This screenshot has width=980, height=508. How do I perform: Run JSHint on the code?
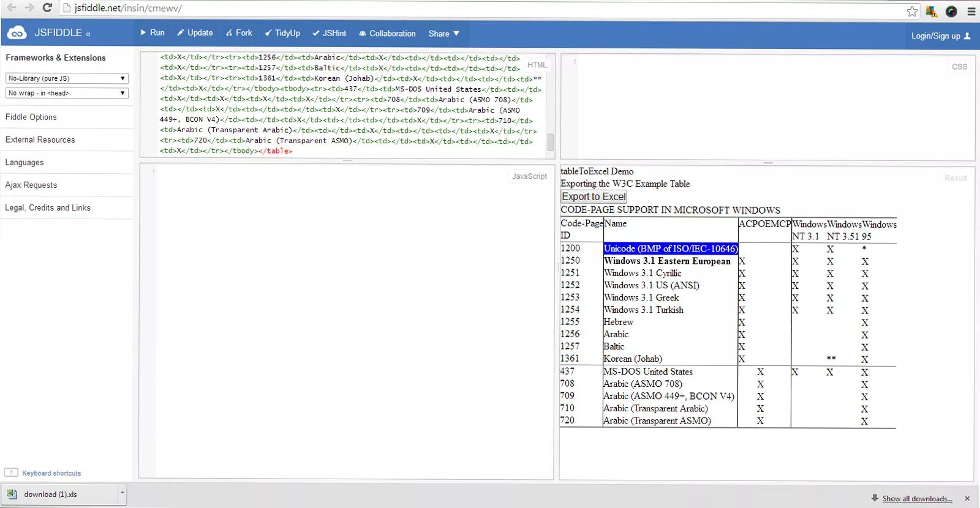click(330, 33)
